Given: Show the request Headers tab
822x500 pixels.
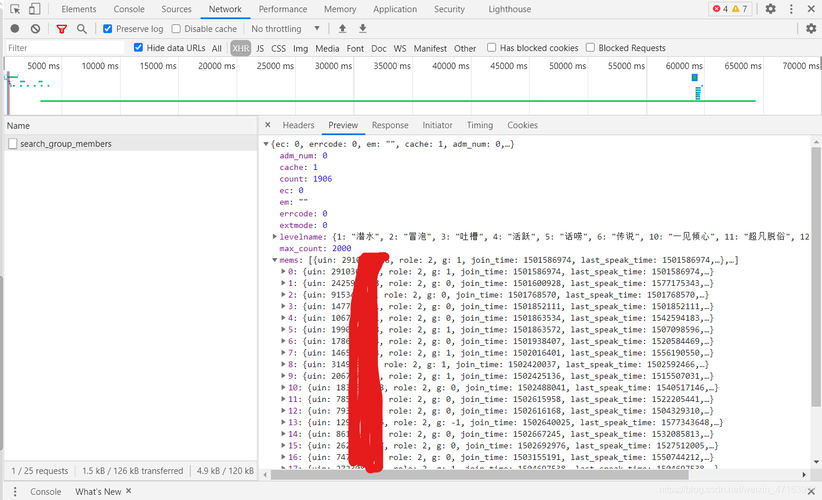Looking at the screenshot, I should [x=298, y=125].
